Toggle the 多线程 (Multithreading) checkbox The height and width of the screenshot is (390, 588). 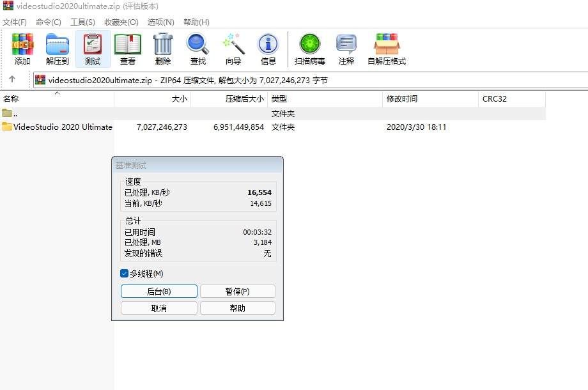123,274
